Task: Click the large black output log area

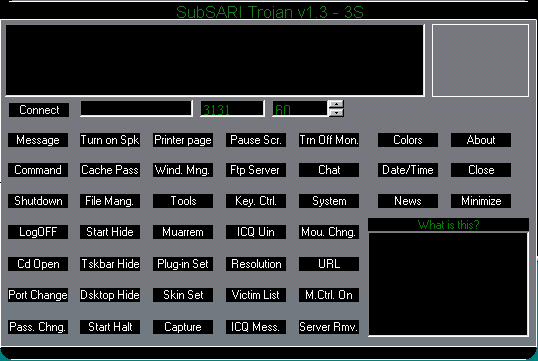Action: pyautogui.click(x=215, y=60)
